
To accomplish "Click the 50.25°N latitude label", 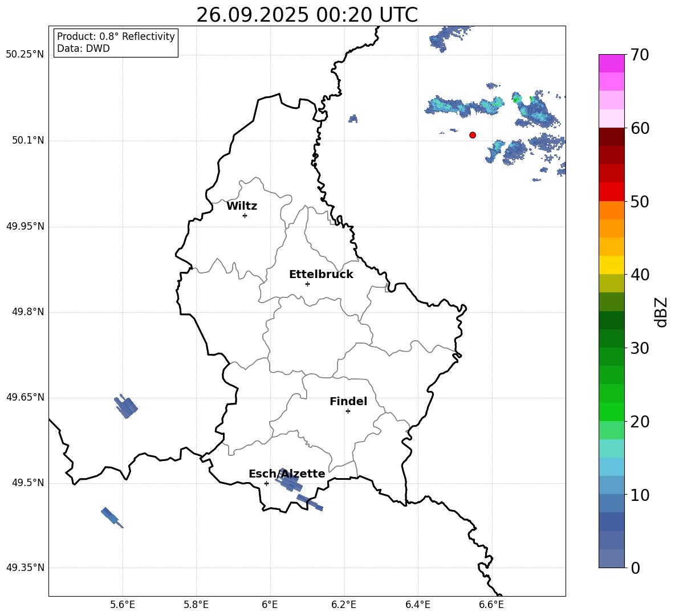I will 25,55.
